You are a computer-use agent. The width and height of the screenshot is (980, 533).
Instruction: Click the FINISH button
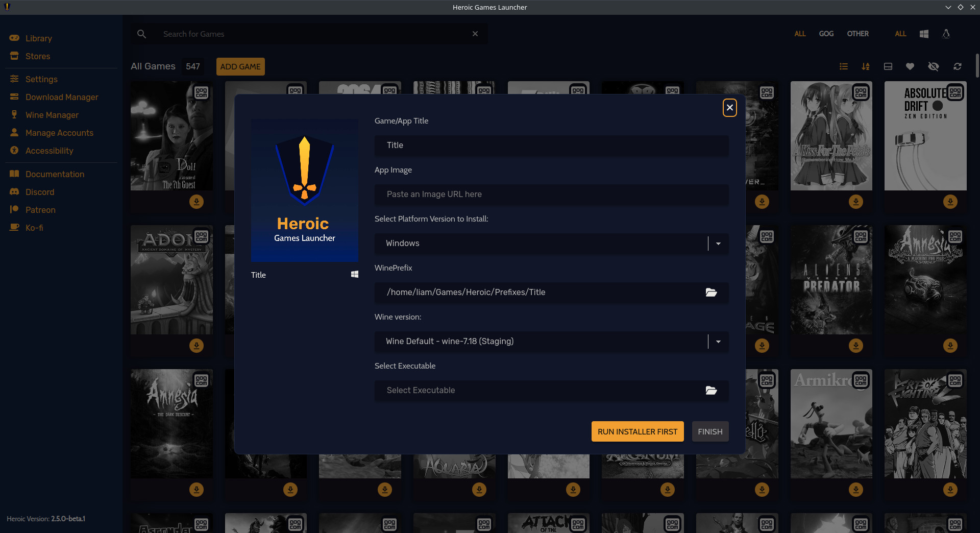pos(710,431)
